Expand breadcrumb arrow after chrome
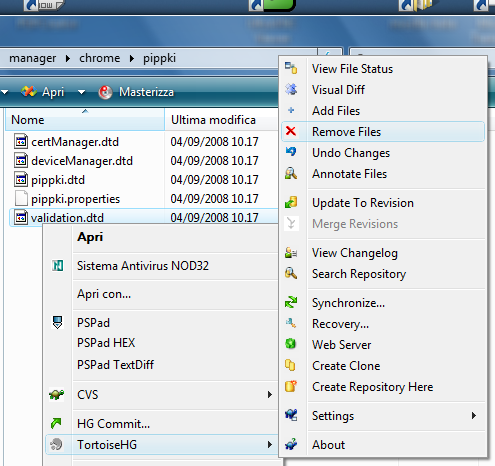Screen dimensions: 495x466 [x=132, y=59]
